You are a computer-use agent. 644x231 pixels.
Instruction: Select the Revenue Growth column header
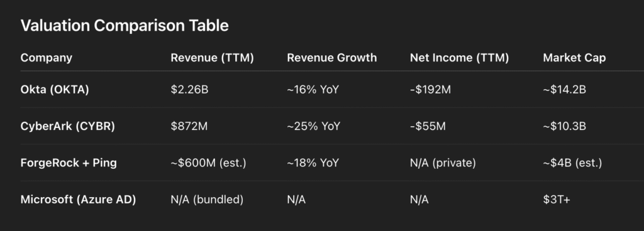332,58
